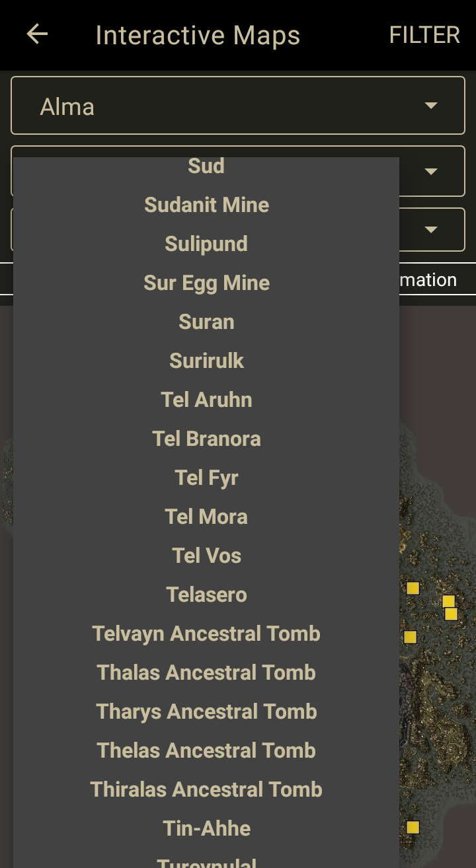Viewport: 476px width, 868px height.
Task: Pick Suran from the list
Action: (206, 322)
